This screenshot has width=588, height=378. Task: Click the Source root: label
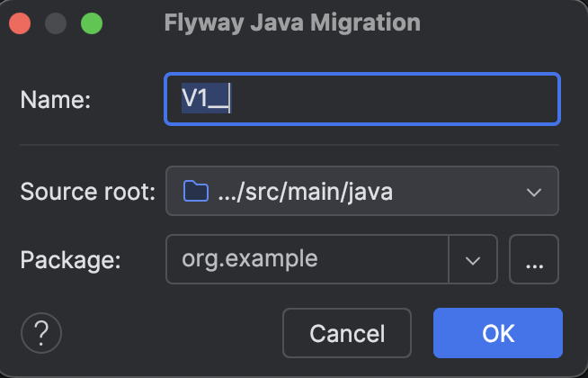click(88, 192)
